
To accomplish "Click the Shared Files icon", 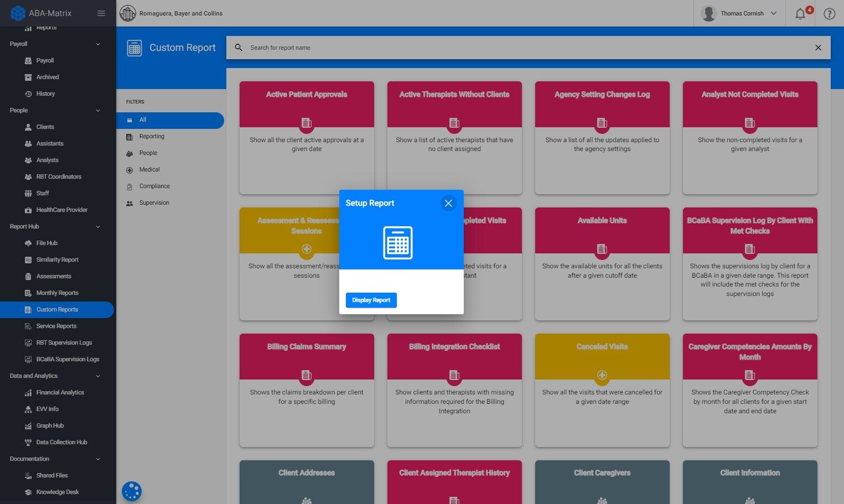I will [x=28, y=476].
